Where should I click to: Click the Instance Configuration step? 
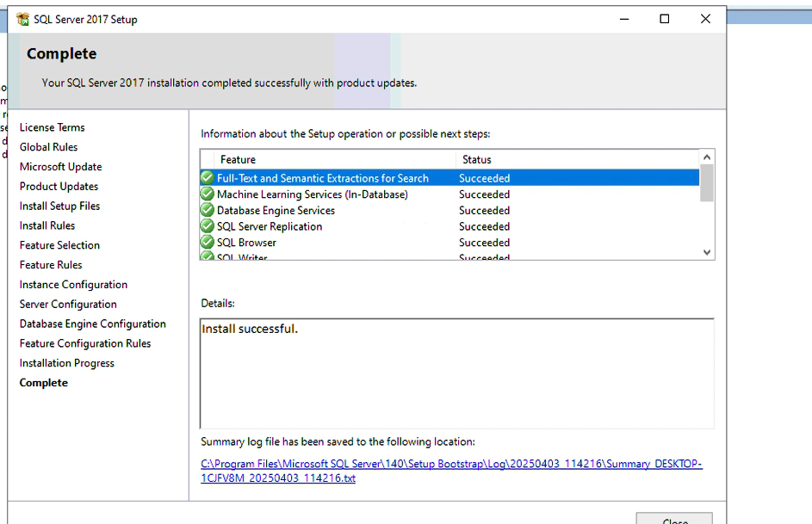pyautogui.click(x=73, y=285)
